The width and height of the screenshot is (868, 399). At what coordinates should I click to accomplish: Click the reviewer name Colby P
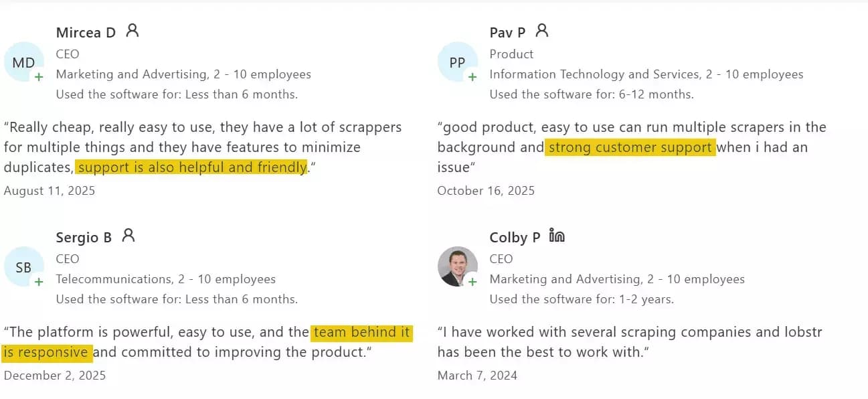pyautogui.click(x=515, y=238)
